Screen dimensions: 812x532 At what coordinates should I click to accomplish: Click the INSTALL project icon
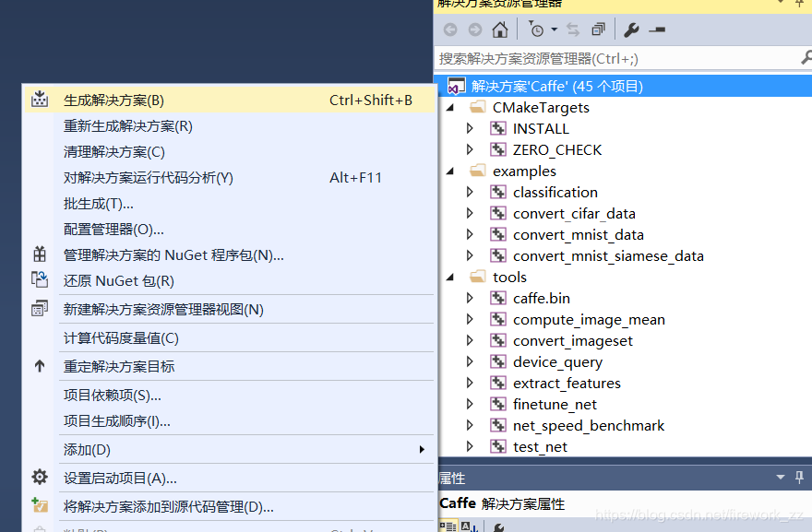point(497,128)
